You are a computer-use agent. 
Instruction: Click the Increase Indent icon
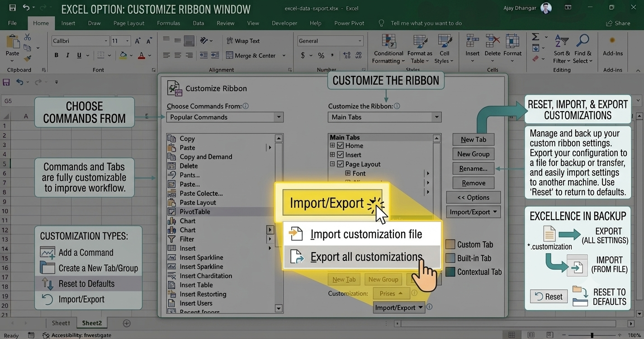point(215,56)
